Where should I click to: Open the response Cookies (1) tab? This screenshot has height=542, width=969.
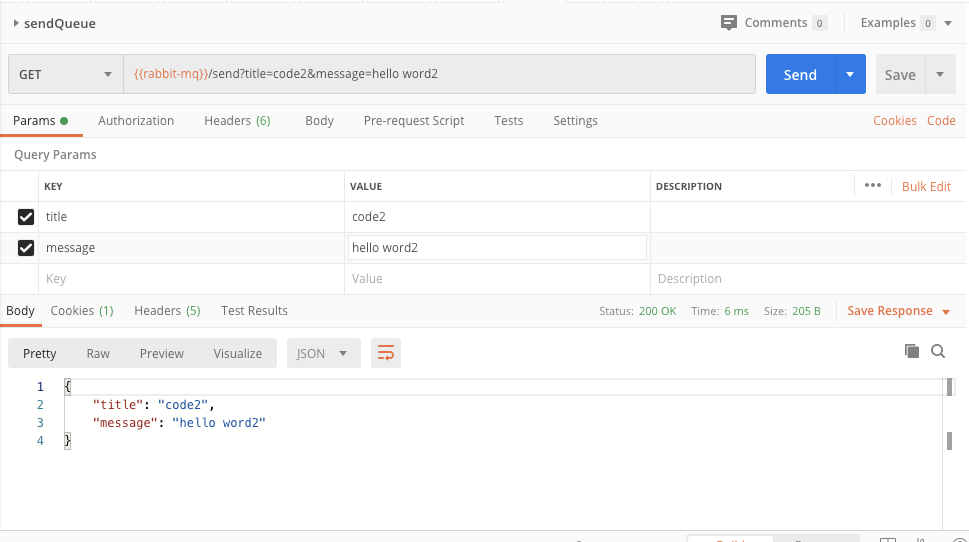tap(82, 311)
